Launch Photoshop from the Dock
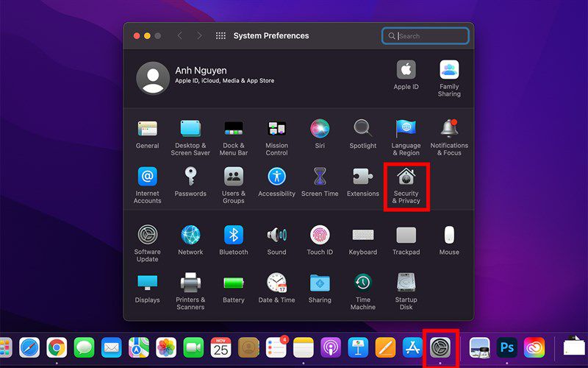 point(507,347)
